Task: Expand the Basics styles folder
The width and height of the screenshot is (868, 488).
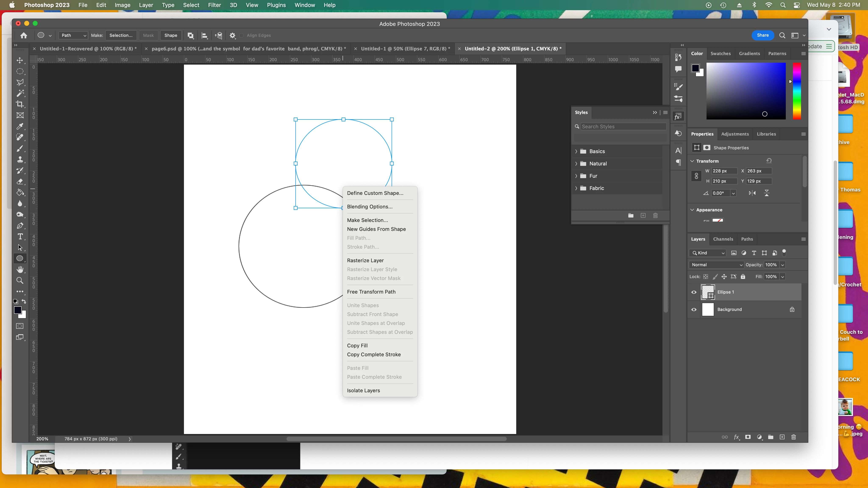Action: [x=576, y=151]
